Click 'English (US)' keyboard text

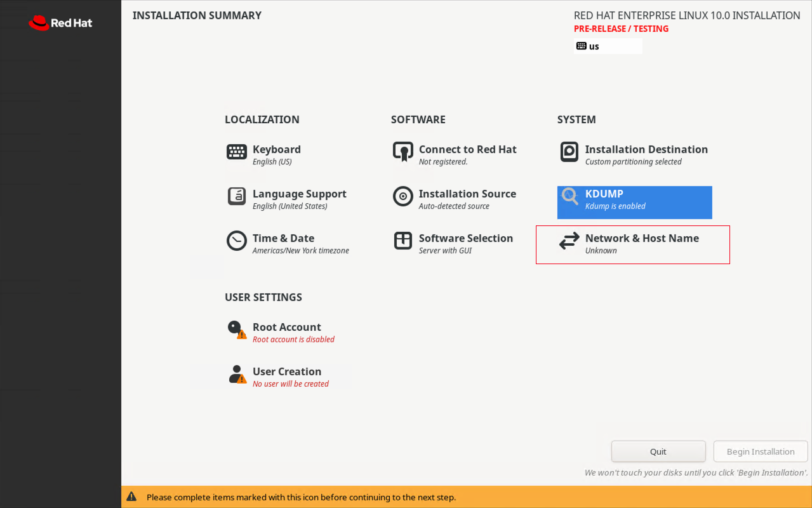(x=272, y=162)
